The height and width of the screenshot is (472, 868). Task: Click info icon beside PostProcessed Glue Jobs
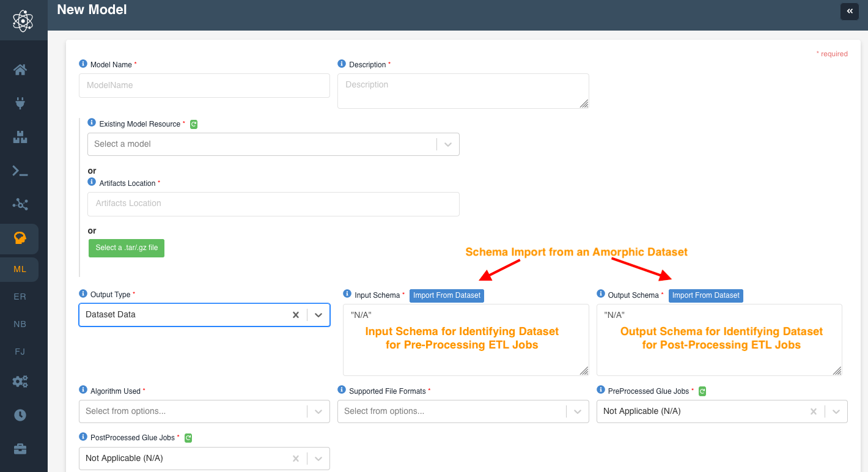83,437
